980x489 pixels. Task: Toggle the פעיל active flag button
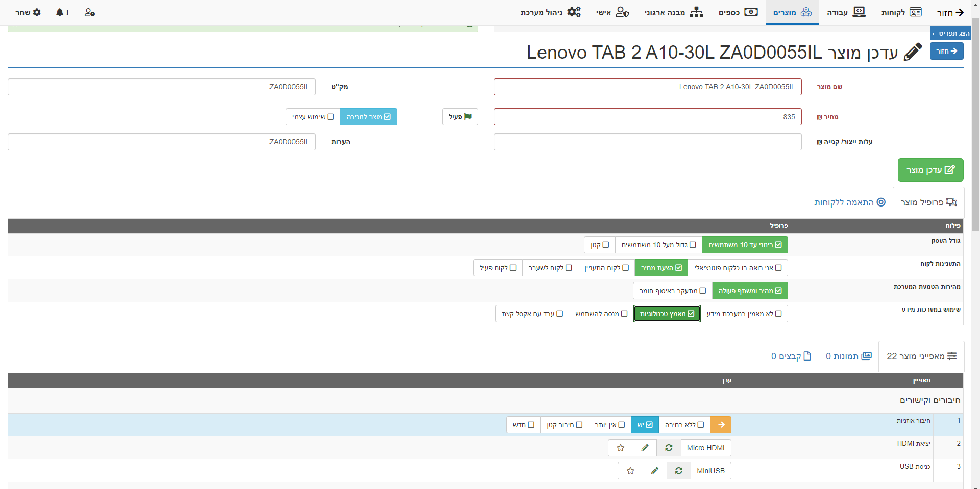(x=460, y=117)
